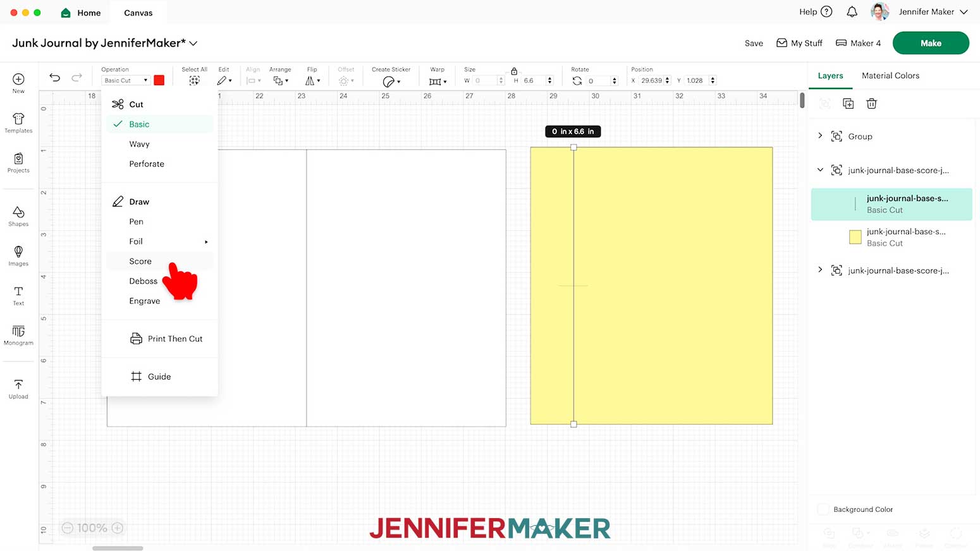This screenshot has width=980, height=551.
Task: Switch to the Material Colors tab
Action: click(890, 76)
